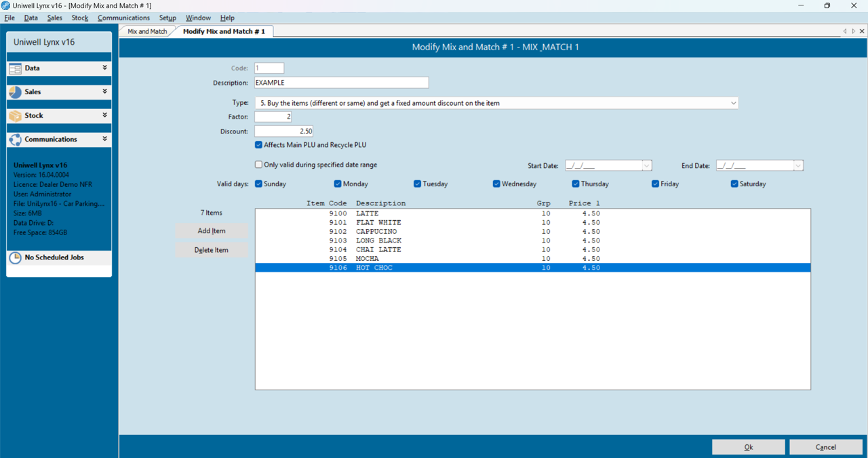Click the Communications icon in sidebar

[x=15, y=140]
